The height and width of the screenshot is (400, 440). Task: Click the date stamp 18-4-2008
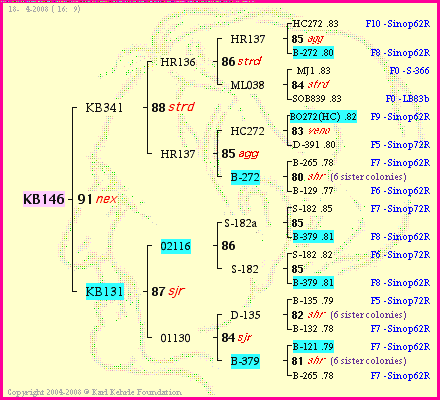coord(44,9)
